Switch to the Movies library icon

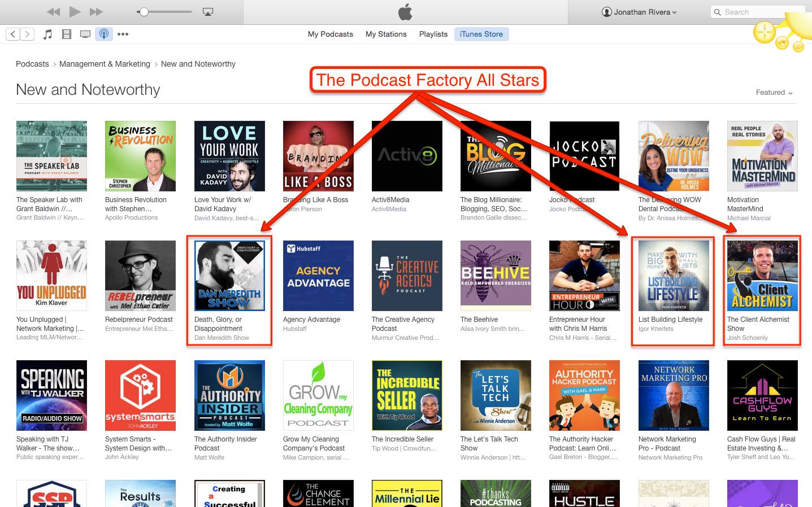click(67, 34)
